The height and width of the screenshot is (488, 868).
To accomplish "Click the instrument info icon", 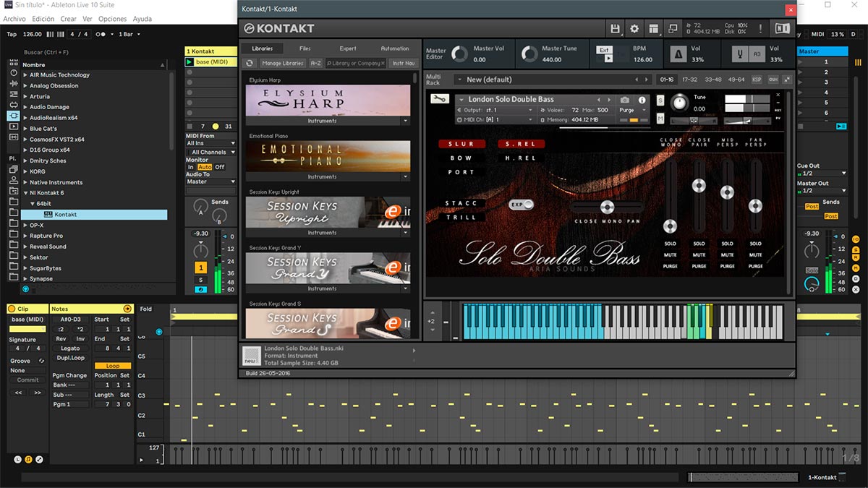I will coord(641,100).
